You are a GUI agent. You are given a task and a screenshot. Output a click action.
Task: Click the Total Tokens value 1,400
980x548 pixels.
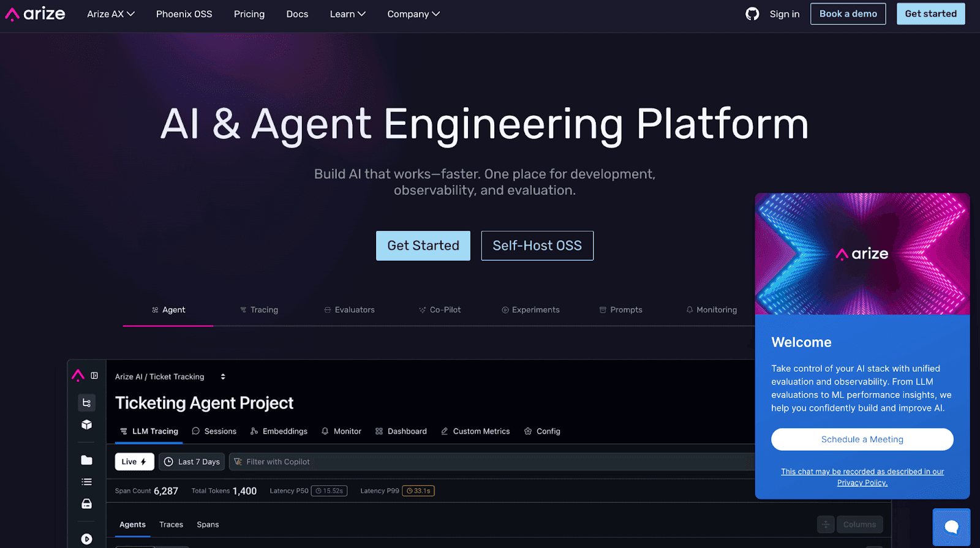coord(244,491)
